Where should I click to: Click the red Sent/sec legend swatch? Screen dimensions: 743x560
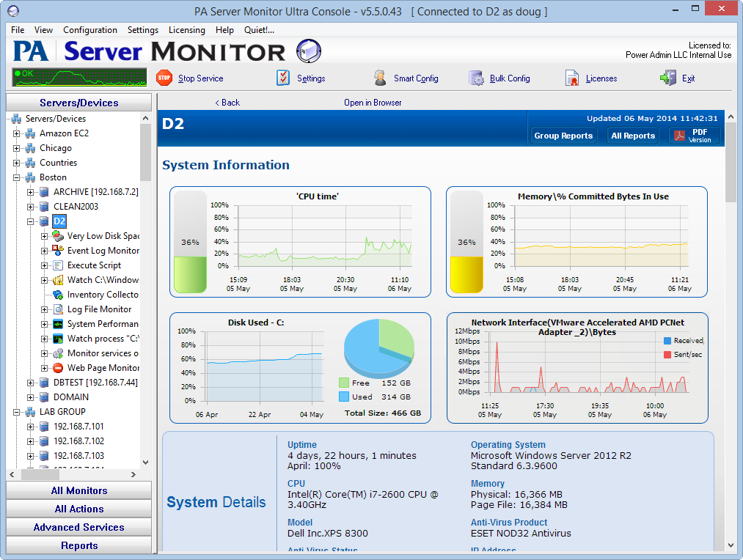point(667,355)
